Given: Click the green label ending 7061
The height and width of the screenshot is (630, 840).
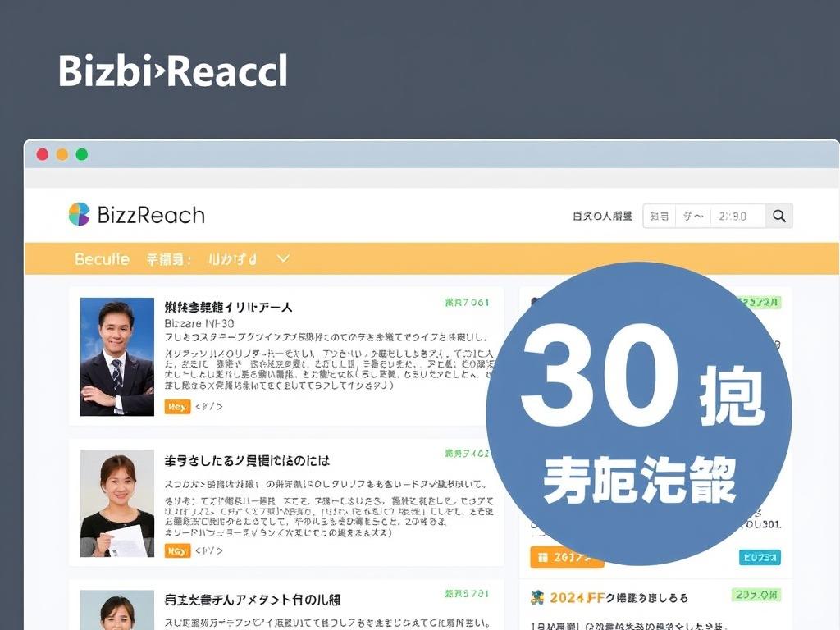Looking at the screenshot, I should pos(467,303).
